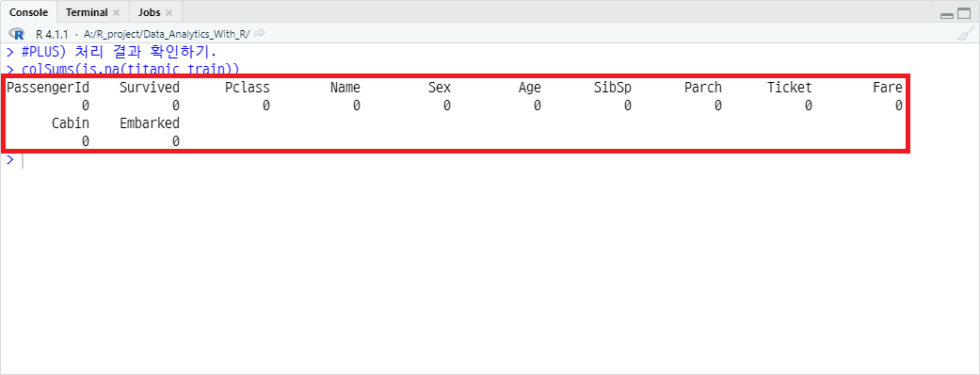This screenshot has width=980, height=375.
Task: Click the 0 value under Pclass
Action: tap(266, 106)
